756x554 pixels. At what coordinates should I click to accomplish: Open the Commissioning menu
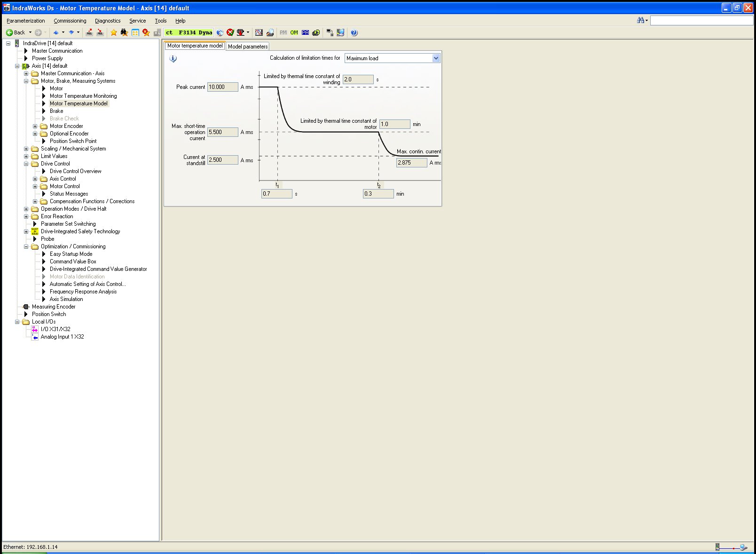pos(70,21)
